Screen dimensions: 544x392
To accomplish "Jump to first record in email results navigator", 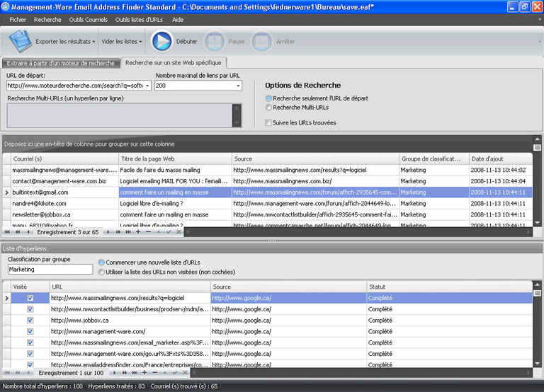I will coord(8,232).
